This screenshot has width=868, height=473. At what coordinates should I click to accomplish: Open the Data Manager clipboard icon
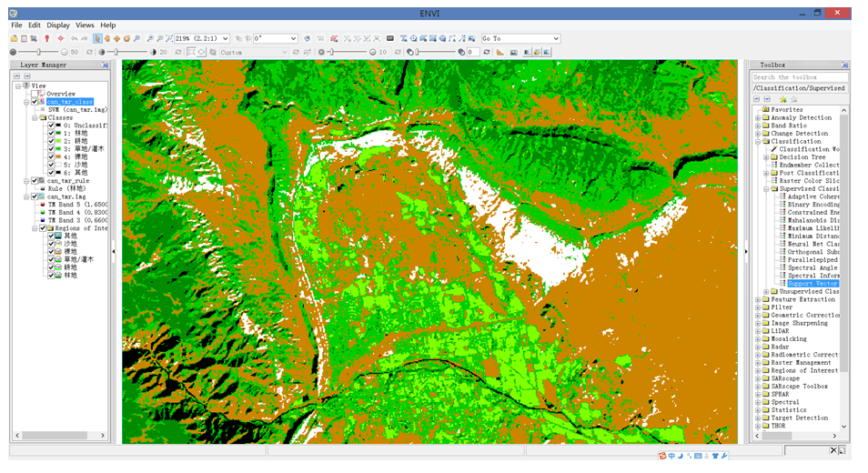coord(24,39)
